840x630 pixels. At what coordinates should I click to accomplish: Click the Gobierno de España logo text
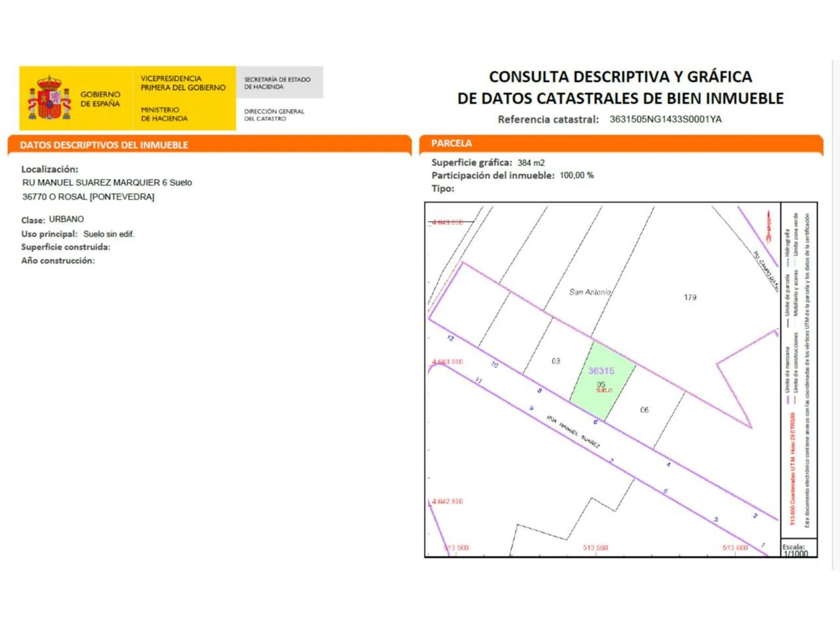coord(100,99)
